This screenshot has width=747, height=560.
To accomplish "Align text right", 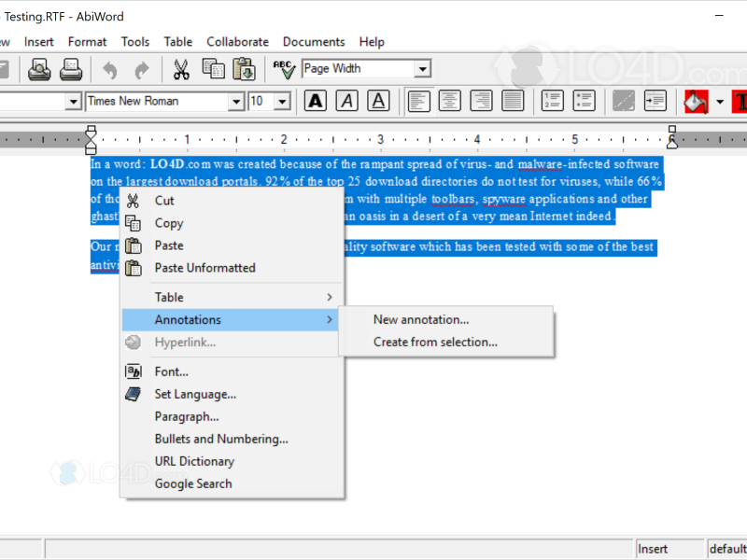I will point(481,101).
